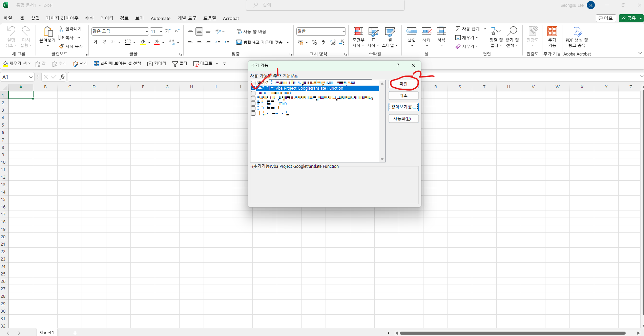Click the fill color bucket swatch
Viewport: 644px width, 336px height.
[143, 42]
